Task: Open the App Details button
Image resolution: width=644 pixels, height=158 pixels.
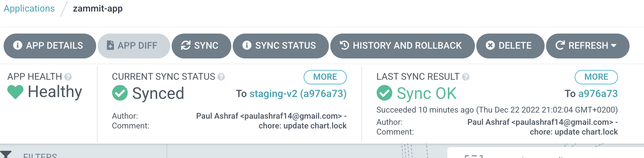Action: pos(50,46)
